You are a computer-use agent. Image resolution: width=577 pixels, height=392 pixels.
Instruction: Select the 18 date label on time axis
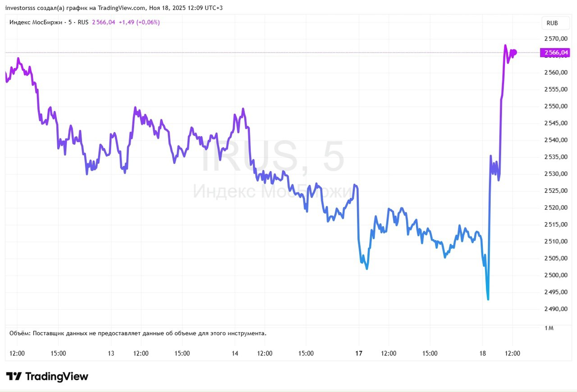pos(483,354)
